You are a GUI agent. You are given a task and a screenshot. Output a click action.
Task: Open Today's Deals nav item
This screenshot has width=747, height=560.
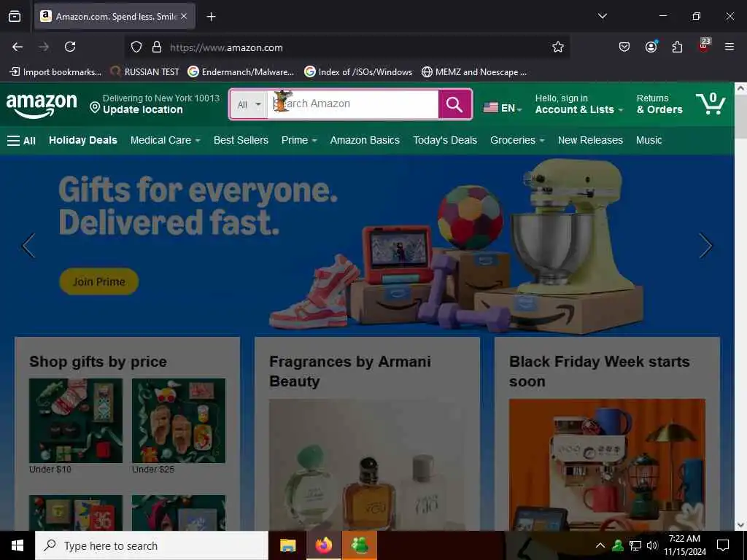click(445, 141)
